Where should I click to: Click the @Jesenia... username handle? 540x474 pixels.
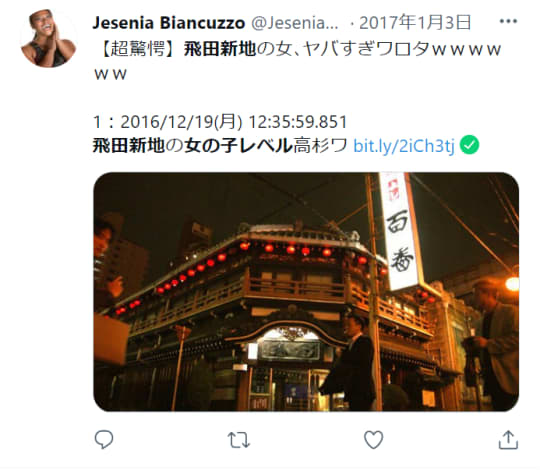tap(295, 23)
